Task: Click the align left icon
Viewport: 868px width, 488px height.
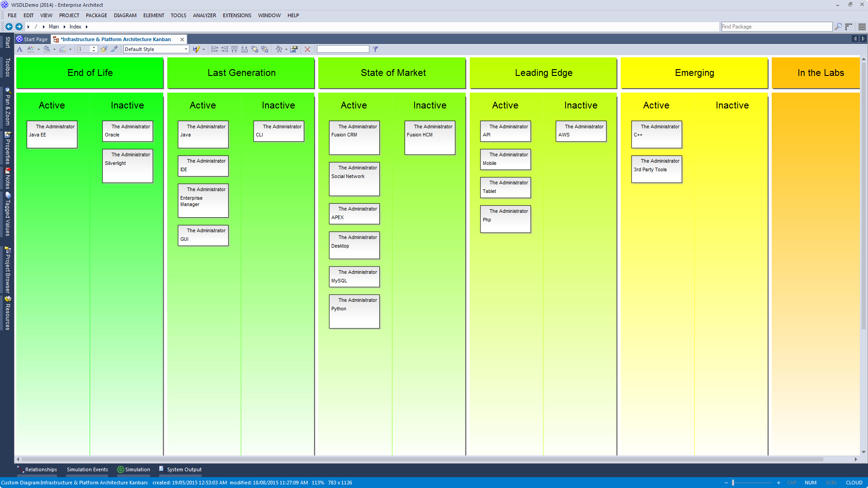Action: click(215, 49)
